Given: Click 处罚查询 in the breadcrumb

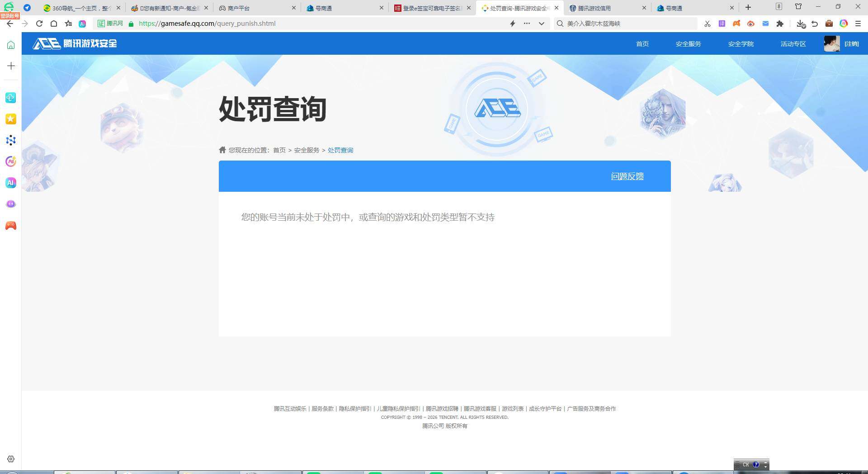Looking at the screenshot, I should pyautogui.click(x=340, y=150).
